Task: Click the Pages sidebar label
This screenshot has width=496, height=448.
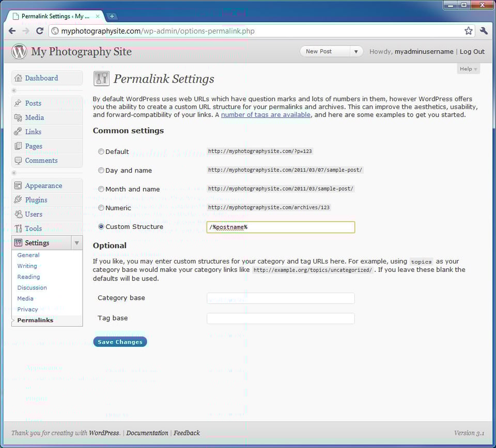Action: (34, 146)
